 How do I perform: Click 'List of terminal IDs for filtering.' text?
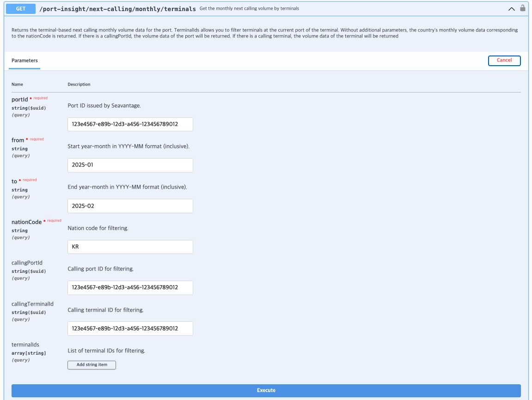point(106,351)
